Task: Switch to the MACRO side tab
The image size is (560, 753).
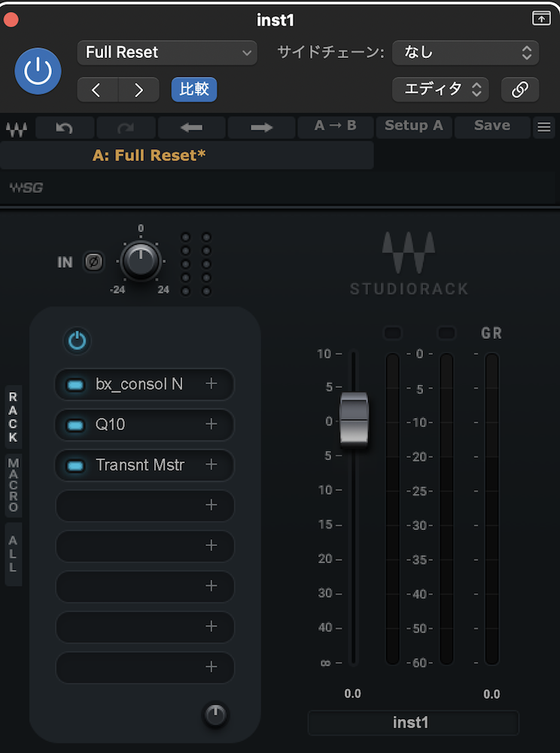Action: click(13, 485)
